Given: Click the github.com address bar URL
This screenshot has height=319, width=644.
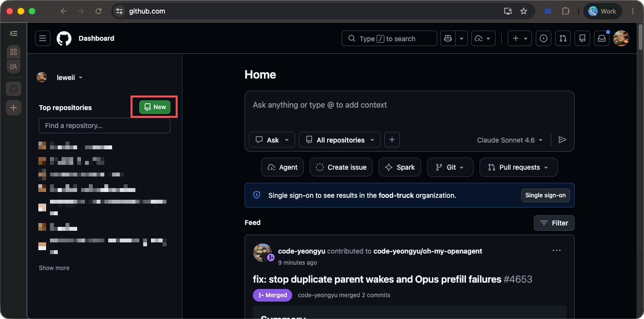Looking at the screenshot, I should click(147, 11).
